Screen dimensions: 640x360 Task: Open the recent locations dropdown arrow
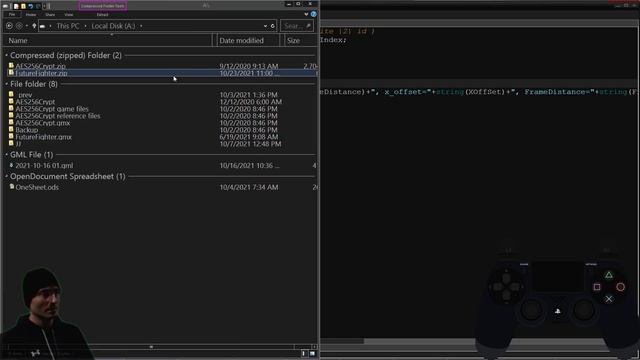click(27, 26)
